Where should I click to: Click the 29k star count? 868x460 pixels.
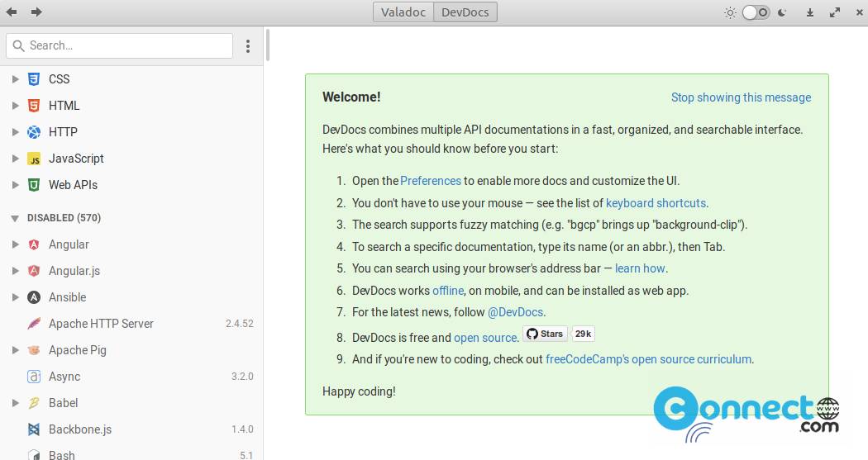click(583, 334)
